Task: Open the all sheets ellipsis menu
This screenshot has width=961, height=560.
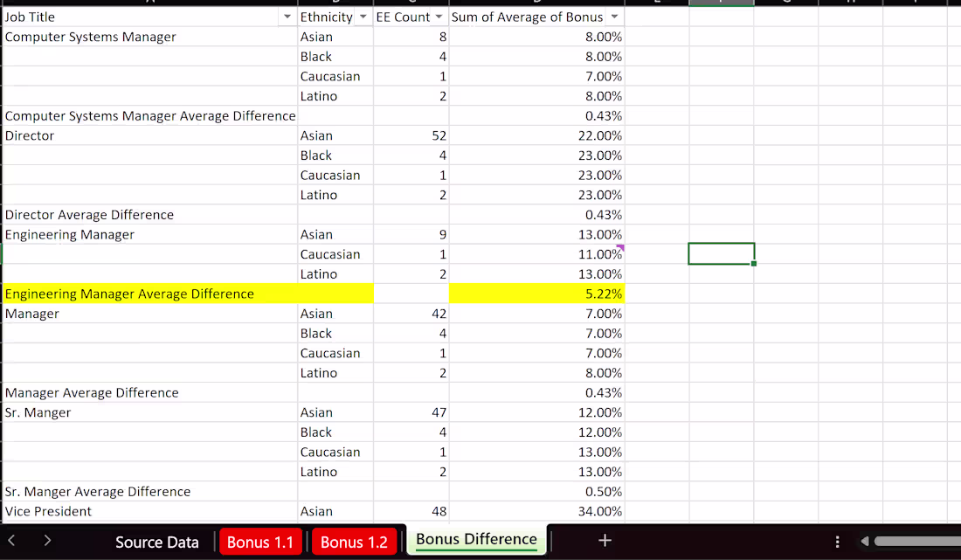Action: (x=837, y=541)
